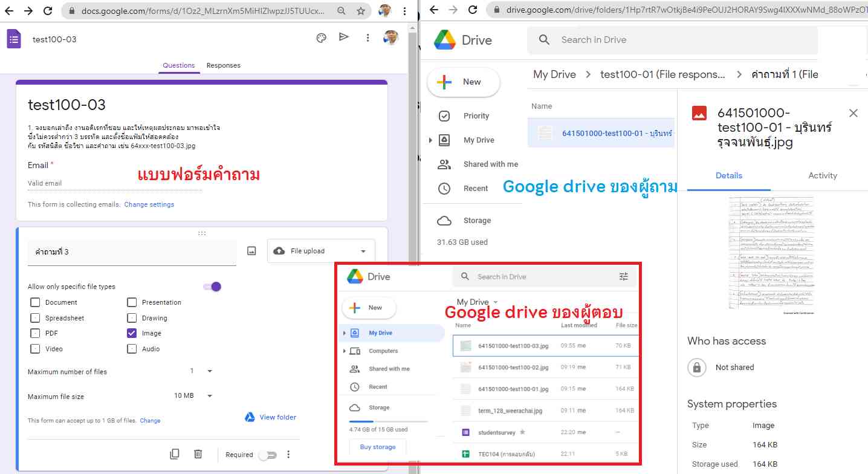868x474 pixels.
Task: Click the Send form paper plane icon
Action: coord(344,37)
